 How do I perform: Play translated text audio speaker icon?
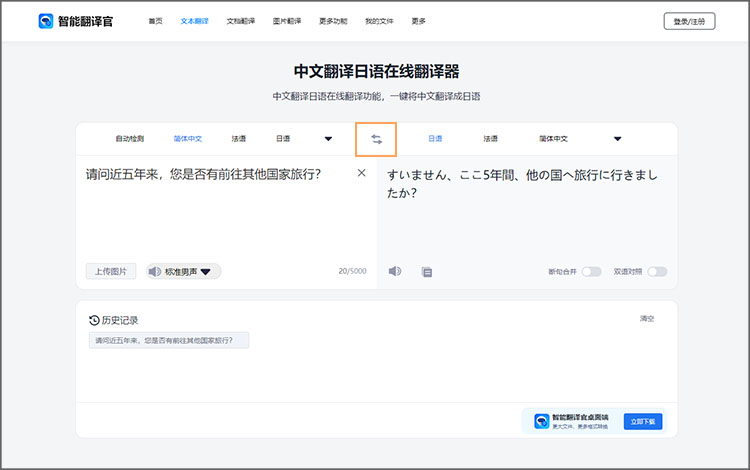tap(395, 271)
